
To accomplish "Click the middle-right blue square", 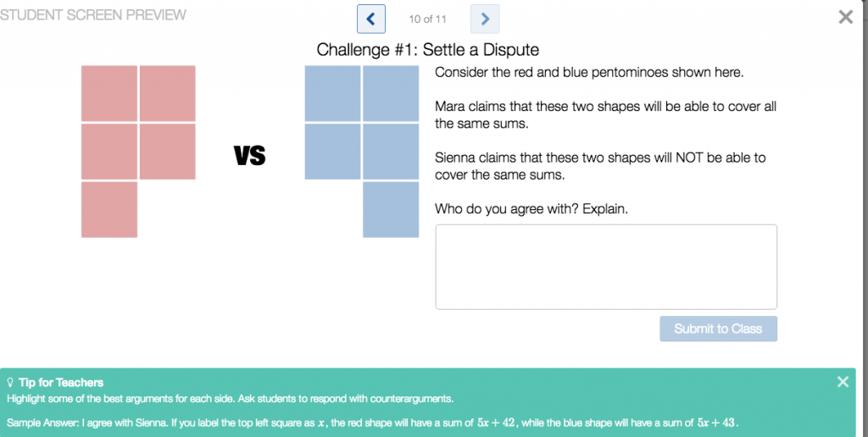I will (x=391, y=152).
